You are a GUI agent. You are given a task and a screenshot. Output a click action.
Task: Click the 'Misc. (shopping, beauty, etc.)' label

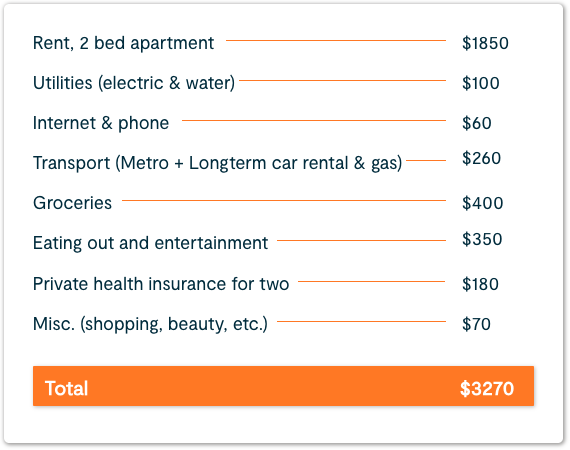click(150, 324)
